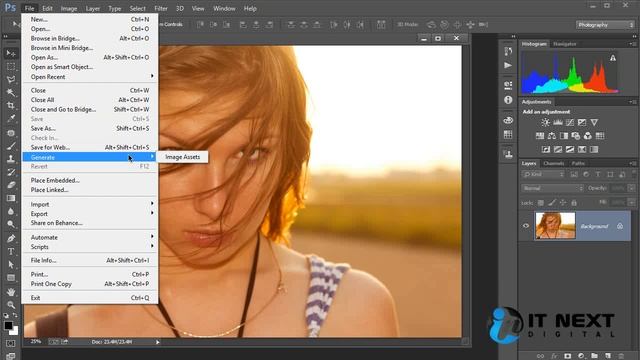Select the Magic Wand tool
The image size is (640, 360).
pos(11,93)
